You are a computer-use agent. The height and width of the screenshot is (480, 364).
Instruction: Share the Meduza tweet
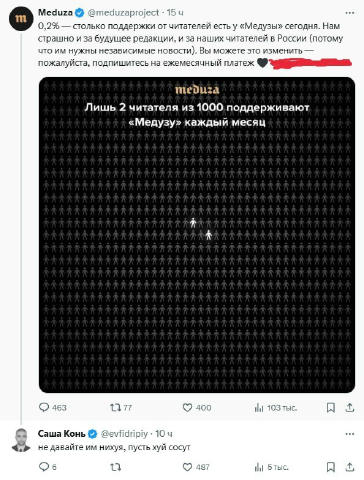(x=350, y=407)
